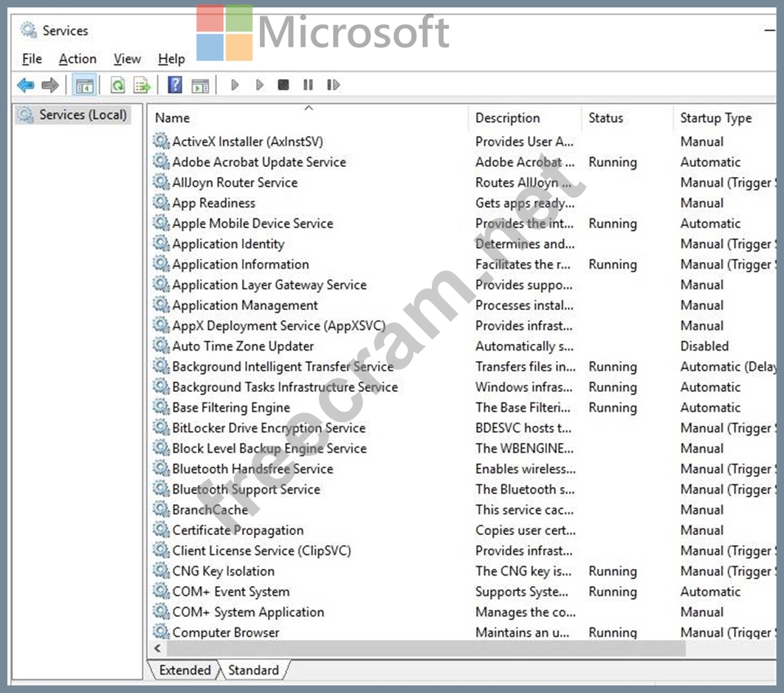Click gear icon beside ActiveX Installer

pos(161,141)
